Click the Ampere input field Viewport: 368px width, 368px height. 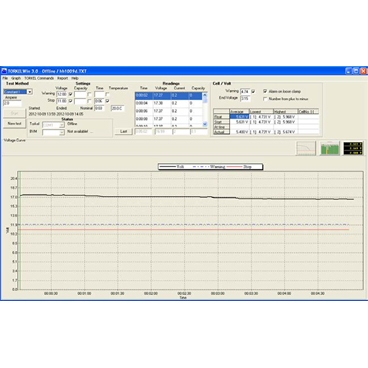coord(12,103)
